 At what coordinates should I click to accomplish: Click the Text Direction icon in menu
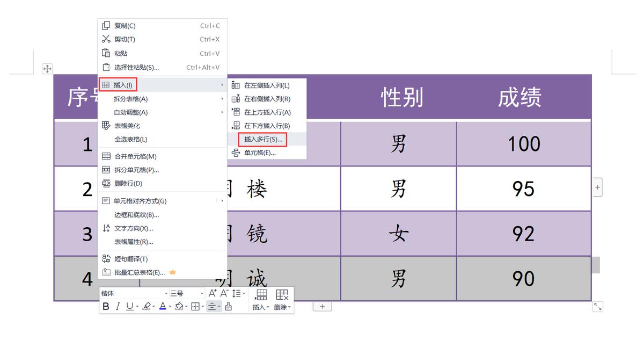[x=106, y=228]
